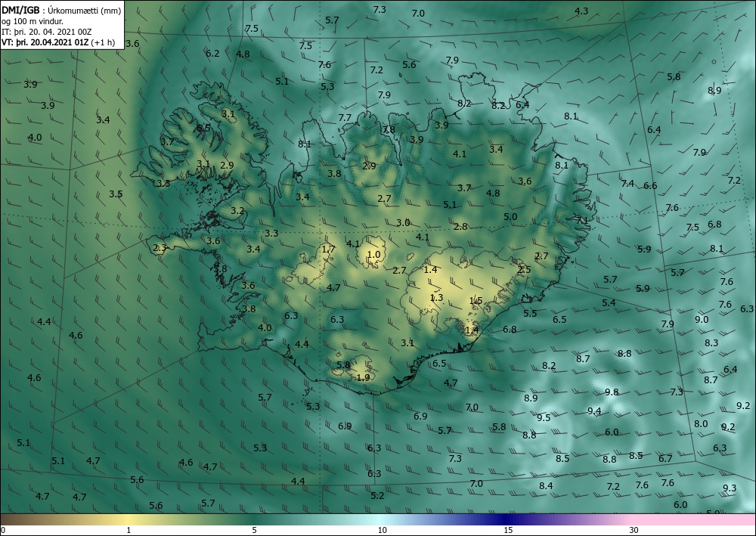The image size is (756, 536).
Task: Click the 2.3 value on the western peninsula
Action: [x=160, y=248]
